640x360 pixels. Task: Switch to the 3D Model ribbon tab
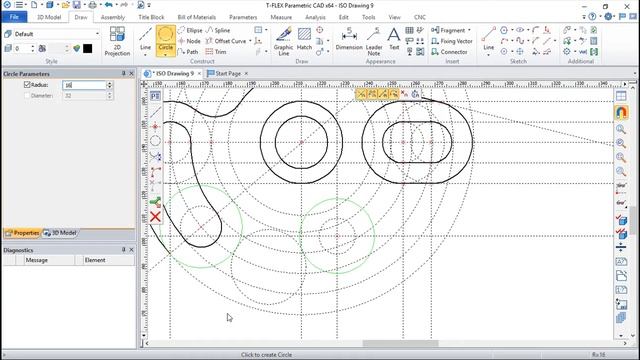pyautogui.click(x=49, y=17)
